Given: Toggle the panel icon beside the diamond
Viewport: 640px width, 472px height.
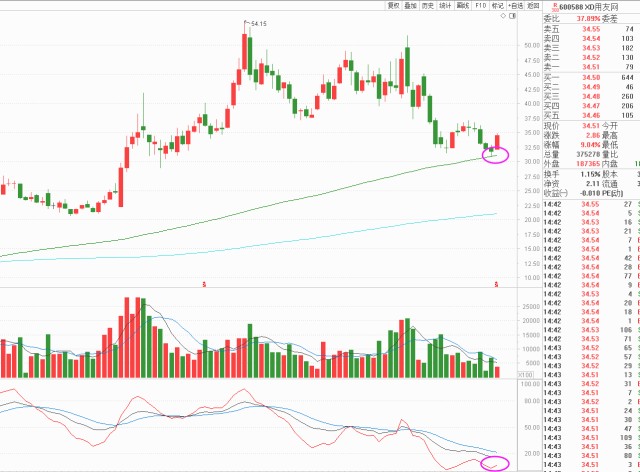Looking at the screenshot, I should point(511,16).
